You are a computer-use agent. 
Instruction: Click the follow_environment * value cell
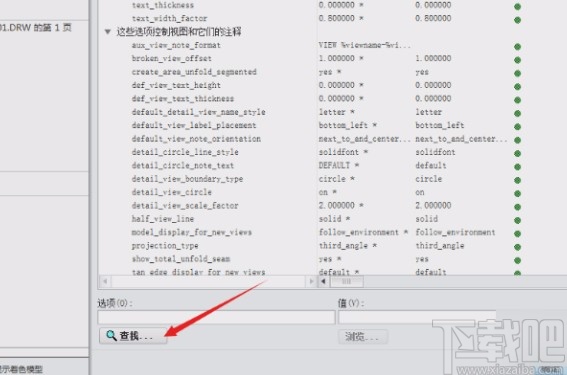tap(363, 233)
